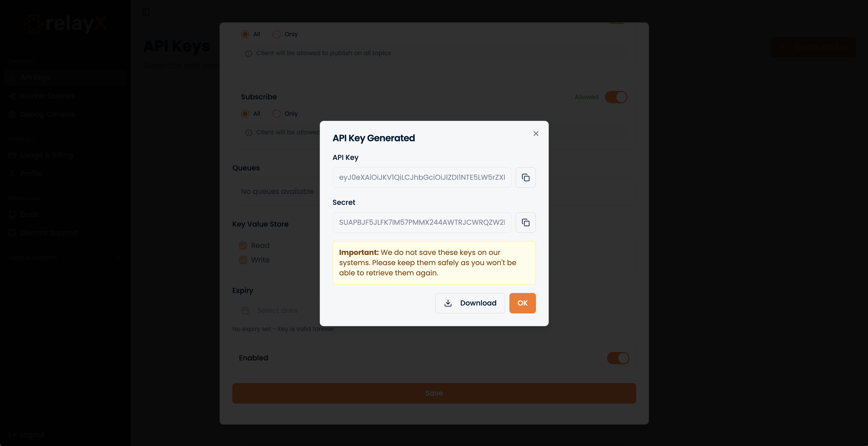Toggle the Write permission checkbox
Screen dimensions: 868x446
(243, 260)
